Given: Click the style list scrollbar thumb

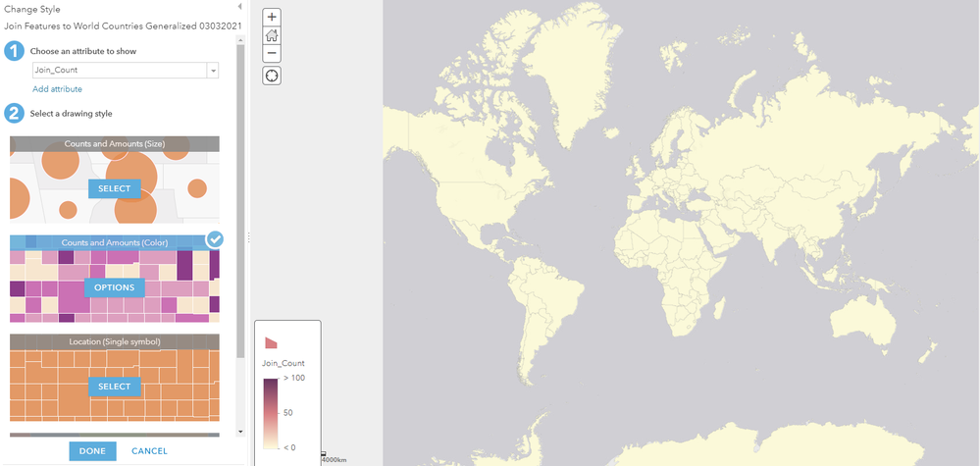Looking at the screenshot, I should (240, 200).
